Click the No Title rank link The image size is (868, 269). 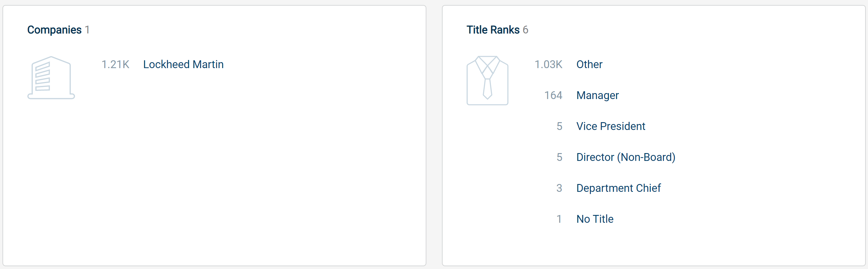click(x=595, y=219)
